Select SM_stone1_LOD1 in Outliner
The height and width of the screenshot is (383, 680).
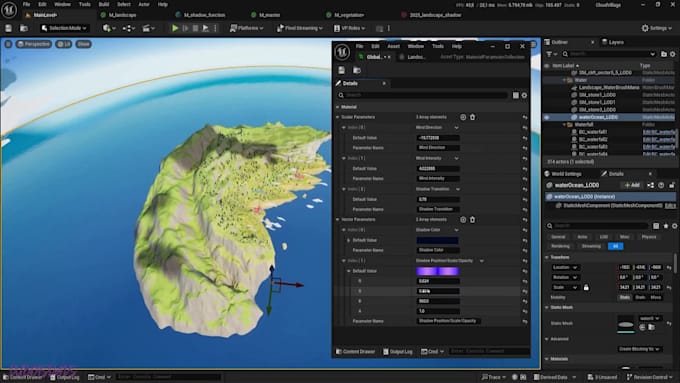coord(597,102)
